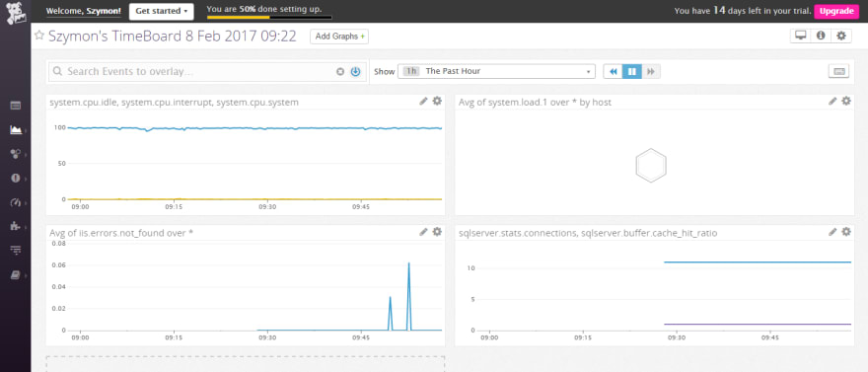Open the Docs book sidebar icon

pyautogui.click(x=16, y=274)
